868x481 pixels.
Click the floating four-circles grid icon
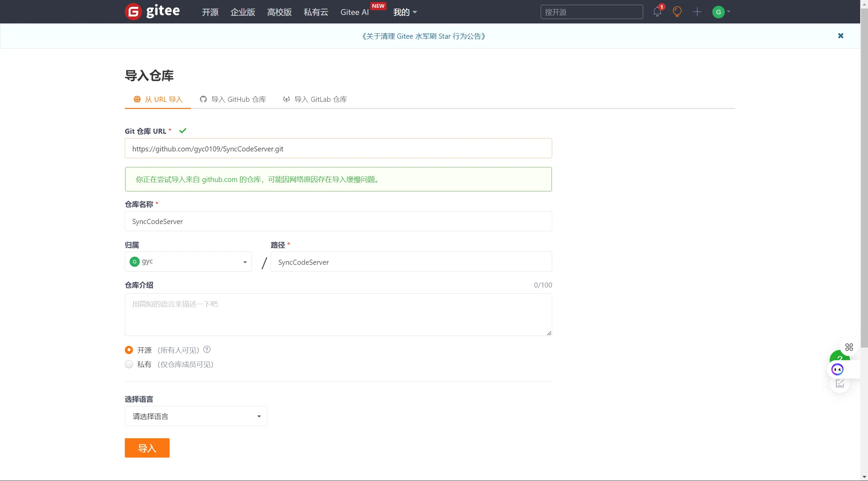(849, 347)
